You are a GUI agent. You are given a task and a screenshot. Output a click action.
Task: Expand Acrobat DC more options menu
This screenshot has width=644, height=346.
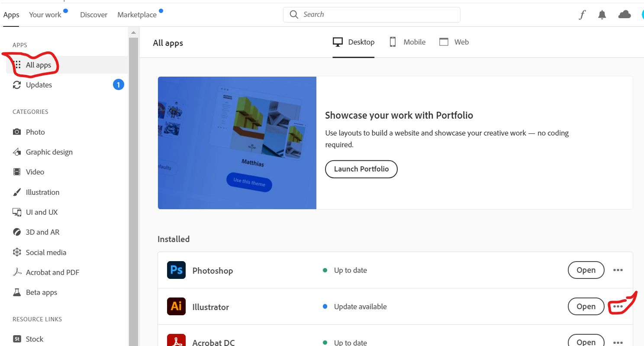pyautogui.click(x=618, y=342)
